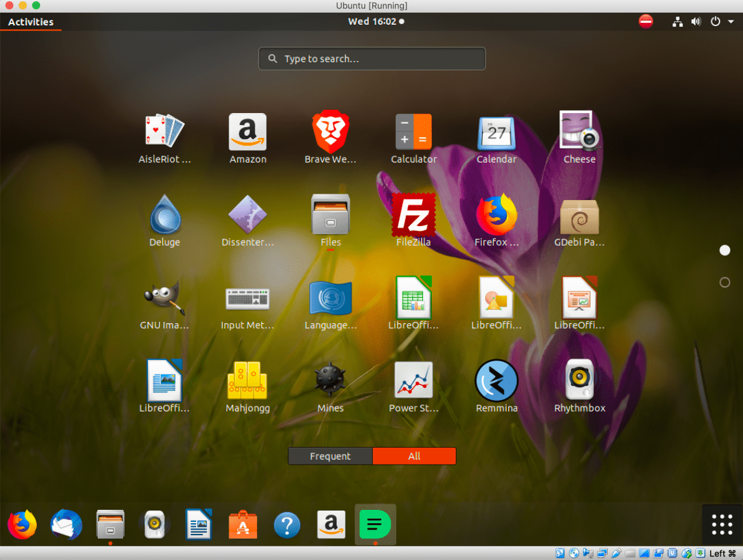
Task: Open LibreOffice Writer in app grid
Action: 164,387
